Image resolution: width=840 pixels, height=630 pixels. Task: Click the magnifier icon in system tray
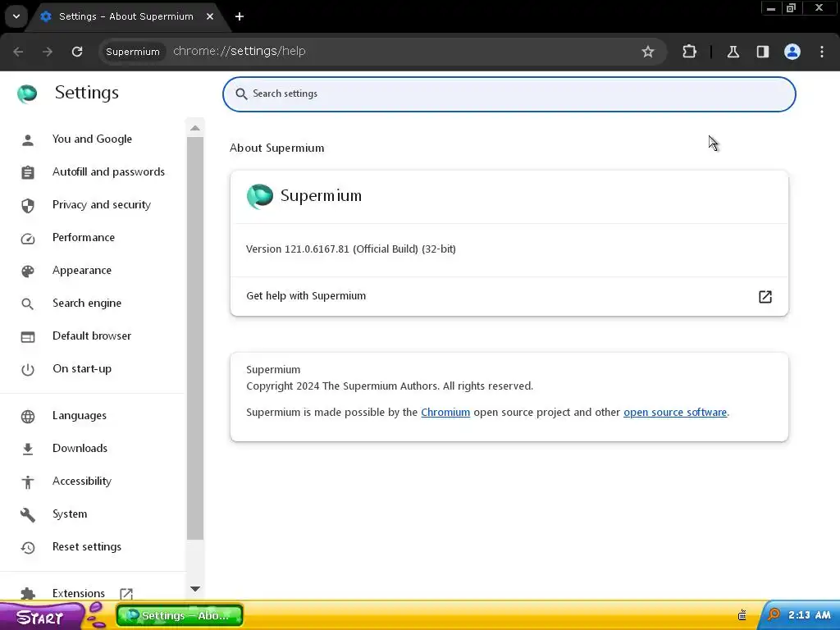(774, 615)
